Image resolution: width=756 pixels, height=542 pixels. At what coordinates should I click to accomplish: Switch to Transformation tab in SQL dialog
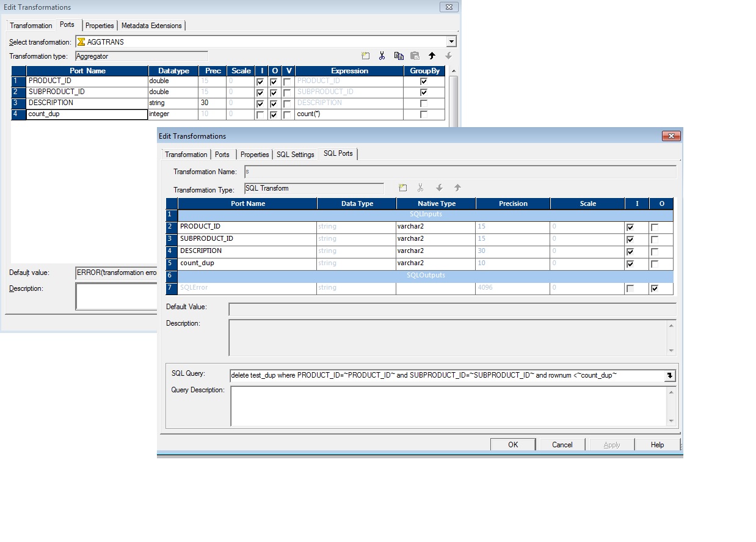coord(186,155)
